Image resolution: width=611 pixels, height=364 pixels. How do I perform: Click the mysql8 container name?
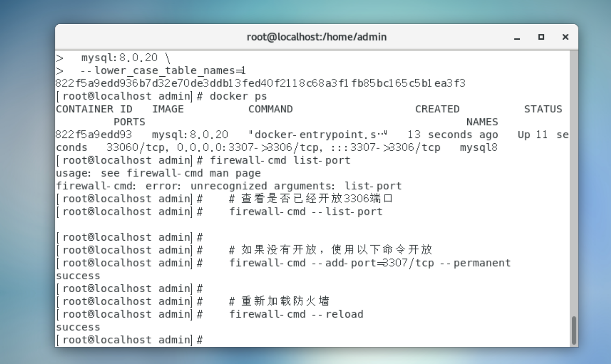478,147
